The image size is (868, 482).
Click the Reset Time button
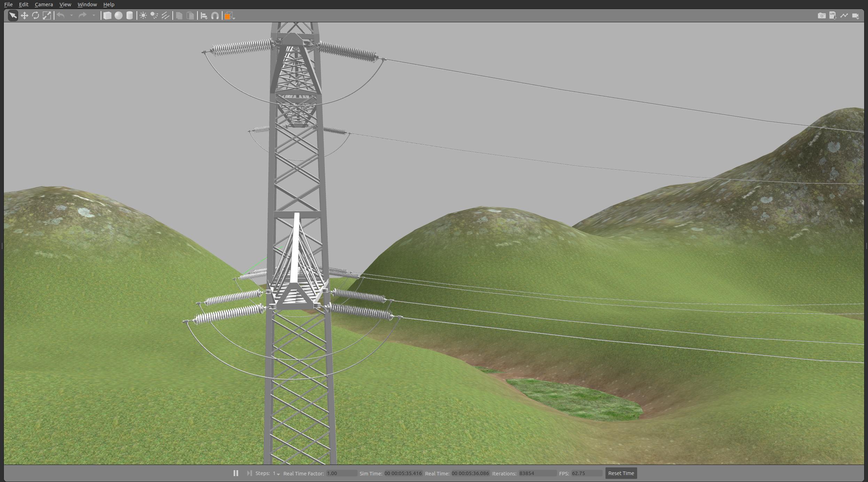point(621,473)
